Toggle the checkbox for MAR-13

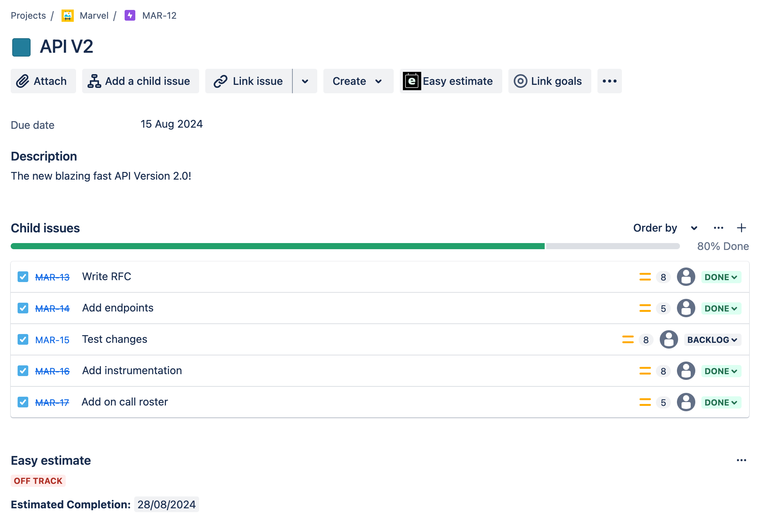pyautogui.click(x=23, y=277)
